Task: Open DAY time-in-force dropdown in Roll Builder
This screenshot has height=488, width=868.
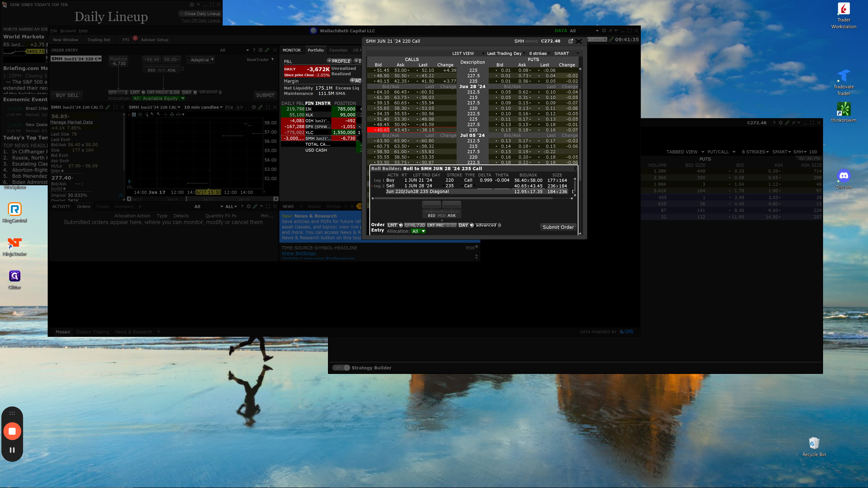Action: (x=466, y=225)
